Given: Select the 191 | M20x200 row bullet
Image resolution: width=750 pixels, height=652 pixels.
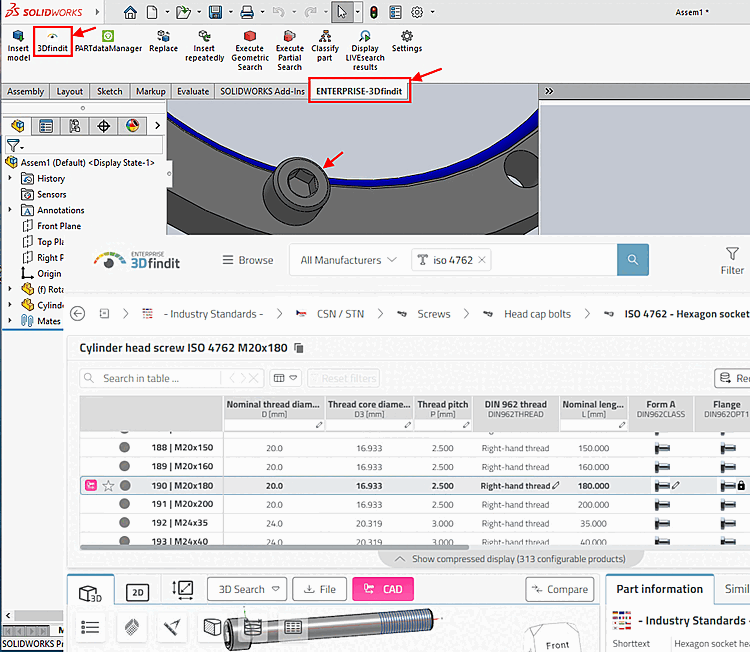Looking at the screenshot, I should point(124,504).
